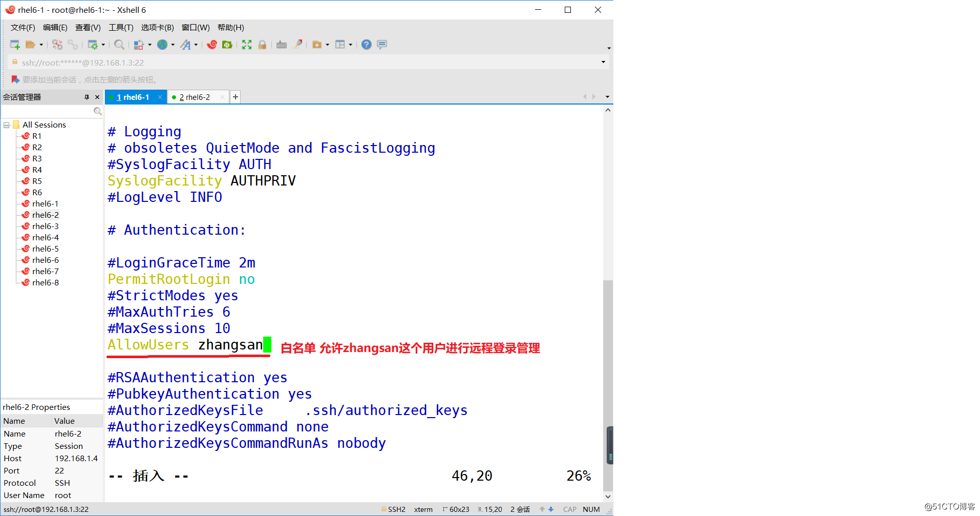
Task: Click the Lock screen padlock icon
Action: (262, 45)
